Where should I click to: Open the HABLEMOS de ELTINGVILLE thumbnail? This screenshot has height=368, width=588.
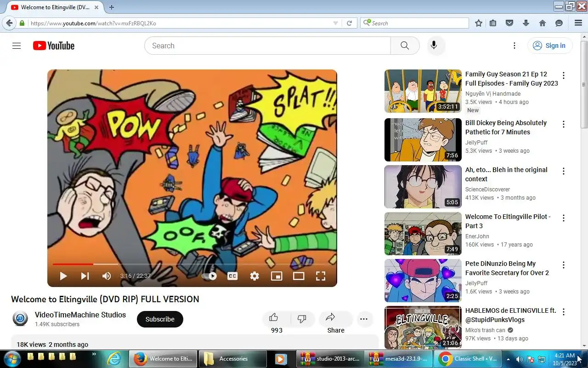423,328
